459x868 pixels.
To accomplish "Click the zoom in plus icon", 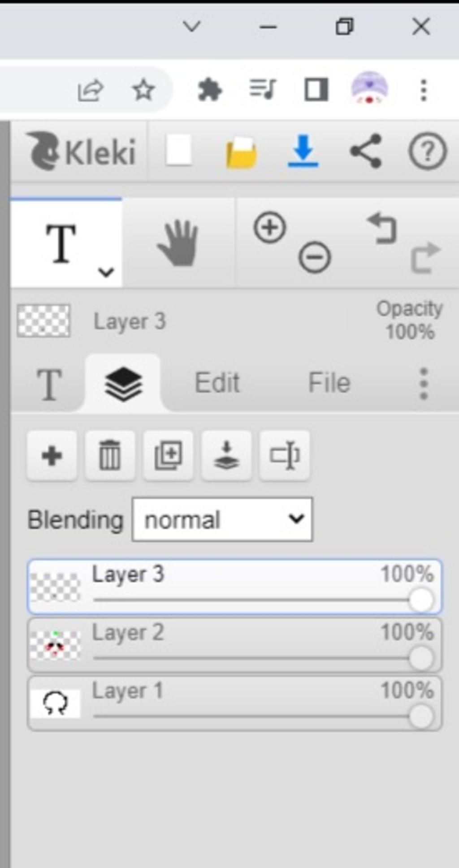I will coord(269,228).
